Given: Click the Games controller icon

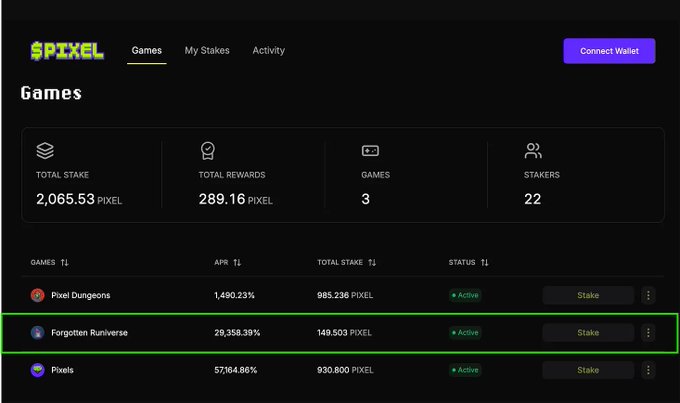Looking at the screenshot, I should point(370,151).
